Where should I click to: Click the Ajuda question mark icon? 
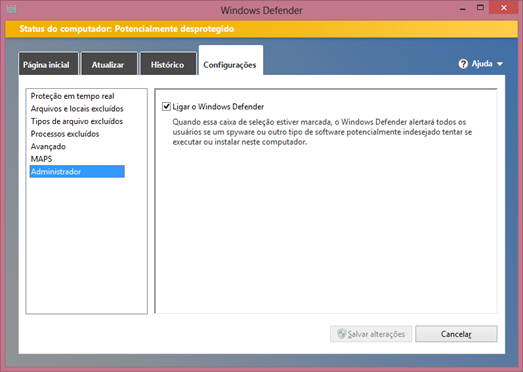tap(463, 64)
